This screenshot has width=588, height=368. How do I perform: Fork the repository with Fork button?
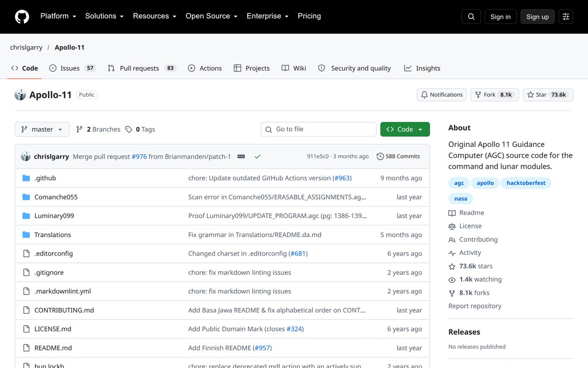pyautogui.click(x=495, y=95)
